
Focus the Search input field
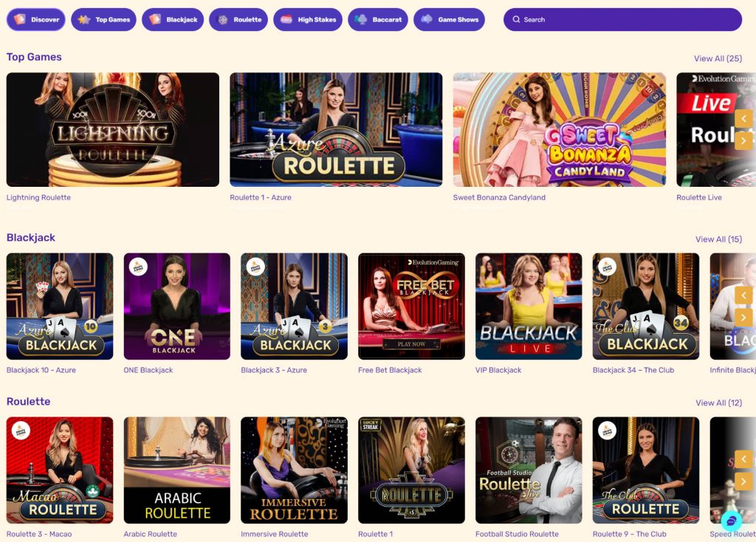(x=622, y=19)
